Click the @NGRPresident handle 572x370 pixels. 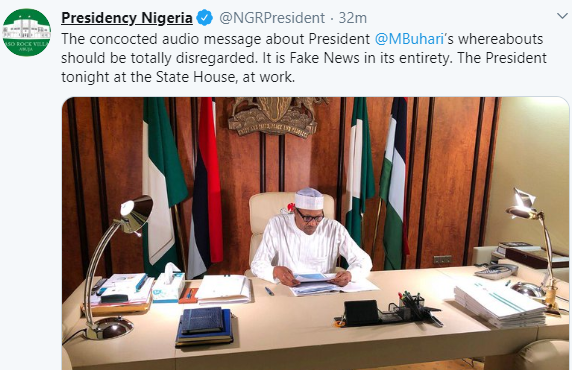pyautogui.click(x=272, y=18)
